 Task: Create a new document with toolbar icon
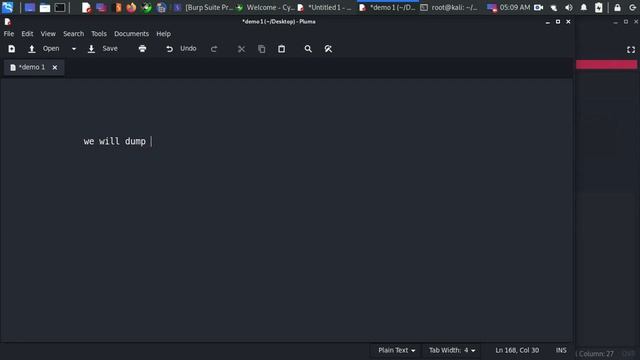click(11, 49)
